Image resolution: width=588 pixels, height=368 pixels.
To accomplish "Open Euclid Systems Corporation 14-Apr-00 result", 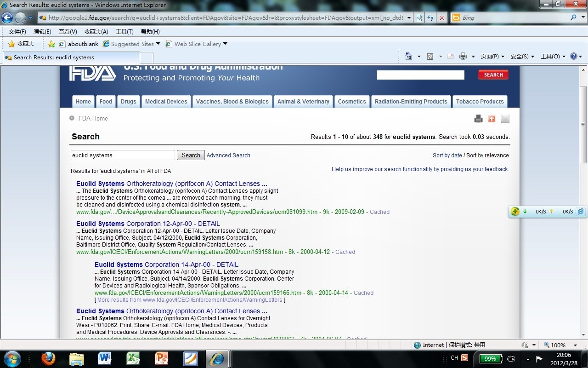I will [x=166, y=264].
